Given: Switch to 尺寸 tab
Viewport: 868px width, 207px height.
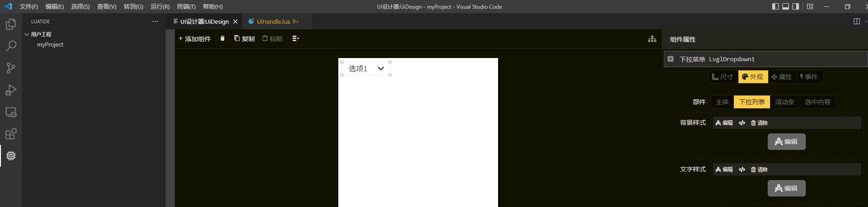Looking at the screenshot, I should click(723, 77).
